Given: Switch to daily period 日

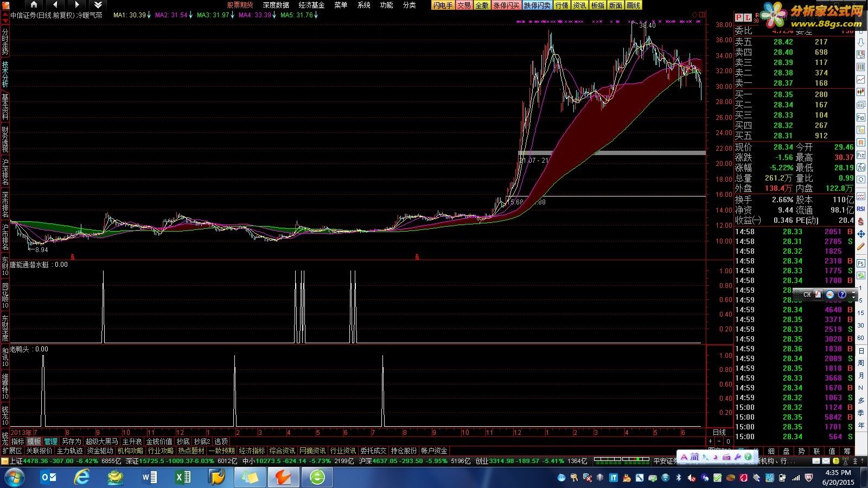Looking at the screenshot, I should point(861,351).
